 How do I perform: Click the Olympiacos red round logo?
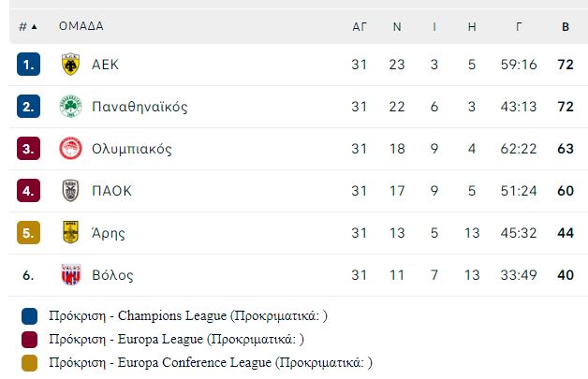tap(70, 149)
